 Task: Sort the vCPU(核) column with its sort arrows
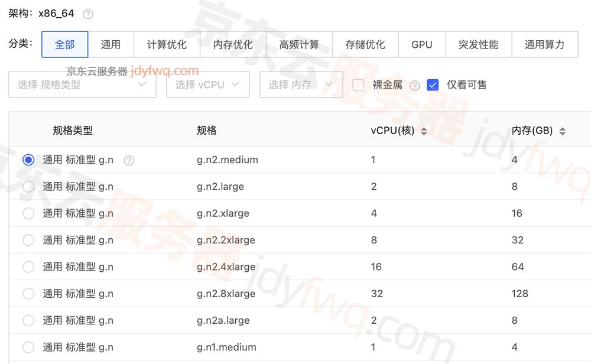424,131
